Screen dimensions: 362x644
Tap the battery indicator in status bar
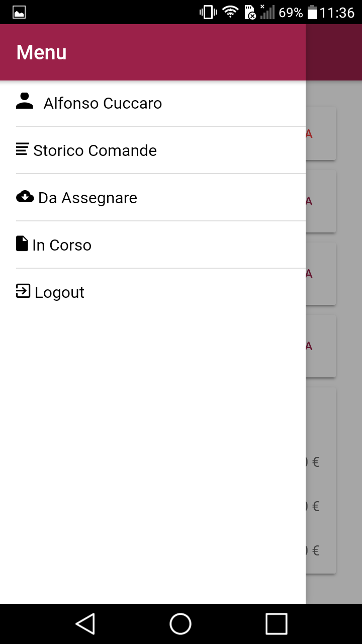point(312,12)
